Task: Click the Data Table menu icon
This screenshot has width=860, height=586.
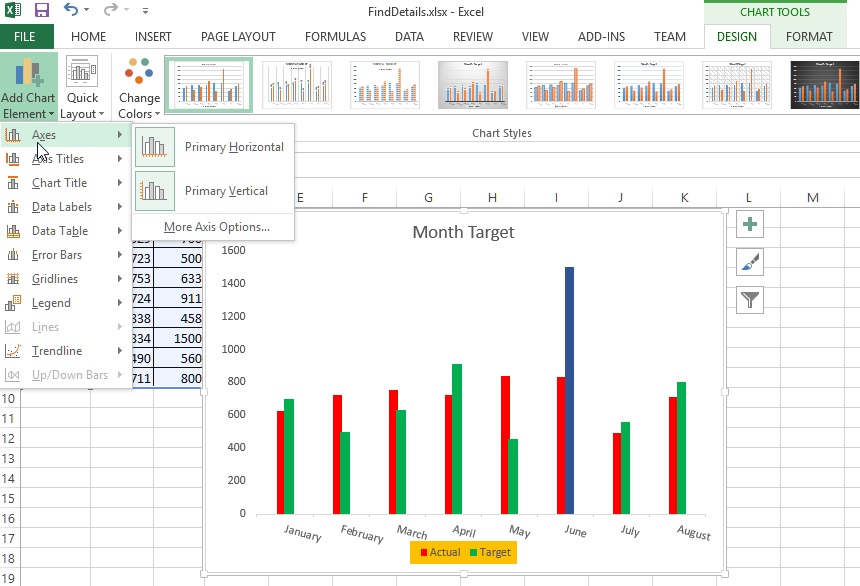Action: [13, 231]
